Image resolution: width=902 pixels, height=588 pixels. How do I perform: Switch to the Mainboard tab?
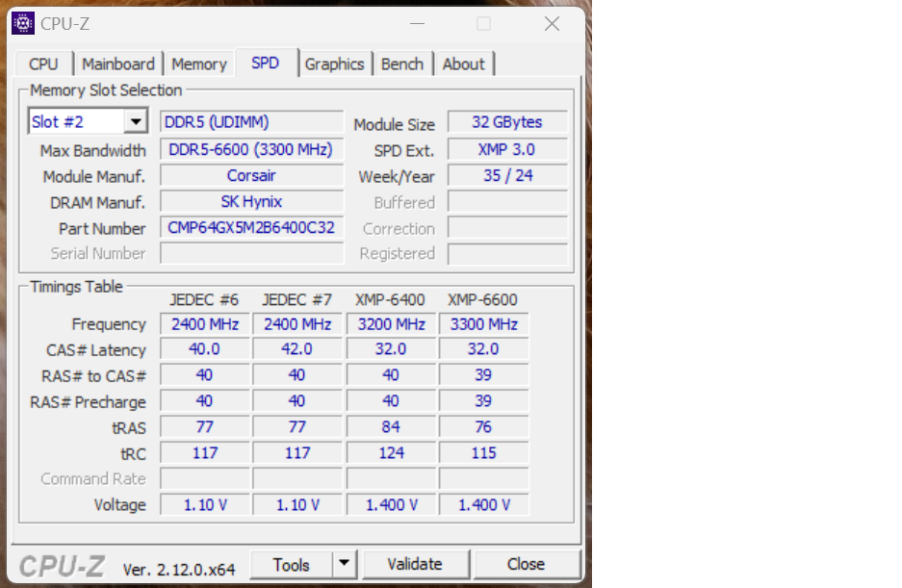(118, 64)
